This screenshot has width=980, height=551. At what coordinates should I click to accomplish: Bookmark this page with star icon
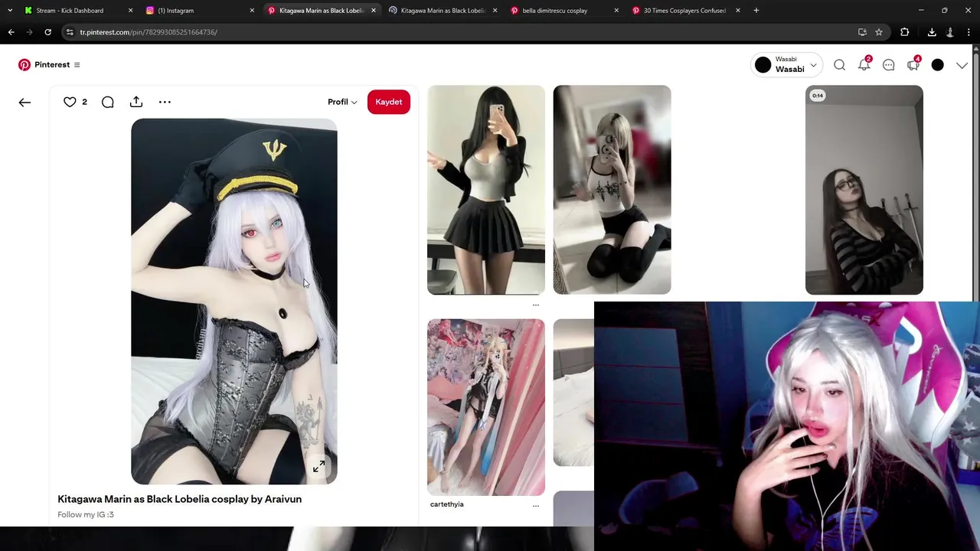point(879,32)
